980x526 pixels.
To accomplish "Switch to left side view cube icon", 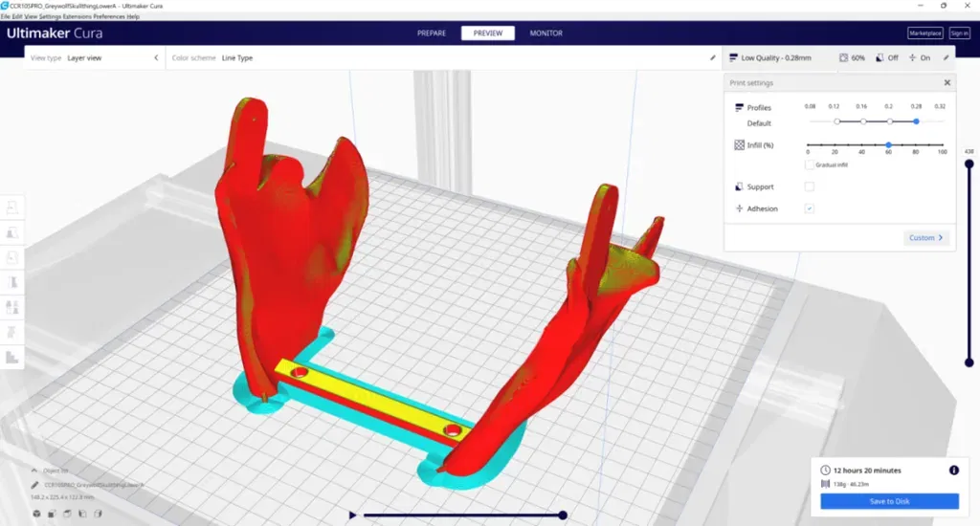I will click(82, 514).
